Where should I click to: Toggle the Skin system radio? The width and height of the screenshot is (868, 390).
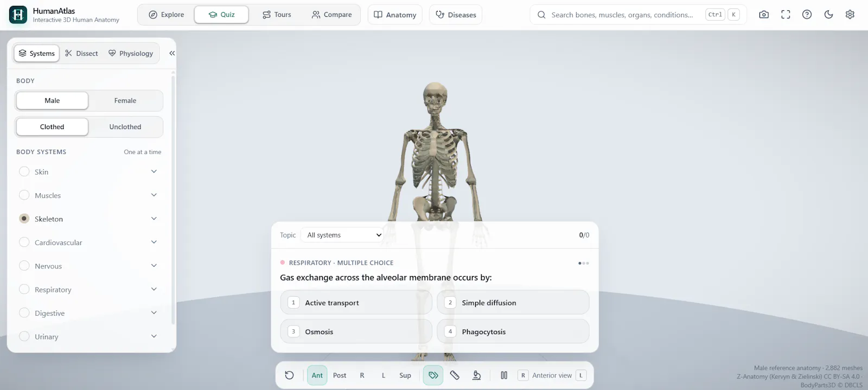tap(24, 171)
